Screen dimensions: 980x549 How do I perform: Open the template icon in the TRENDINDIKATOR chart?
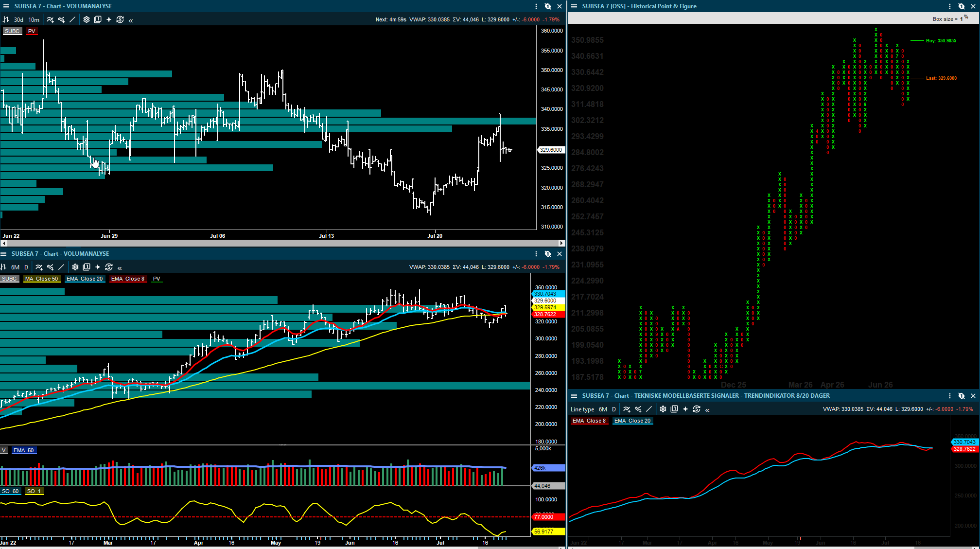(674, 409)
